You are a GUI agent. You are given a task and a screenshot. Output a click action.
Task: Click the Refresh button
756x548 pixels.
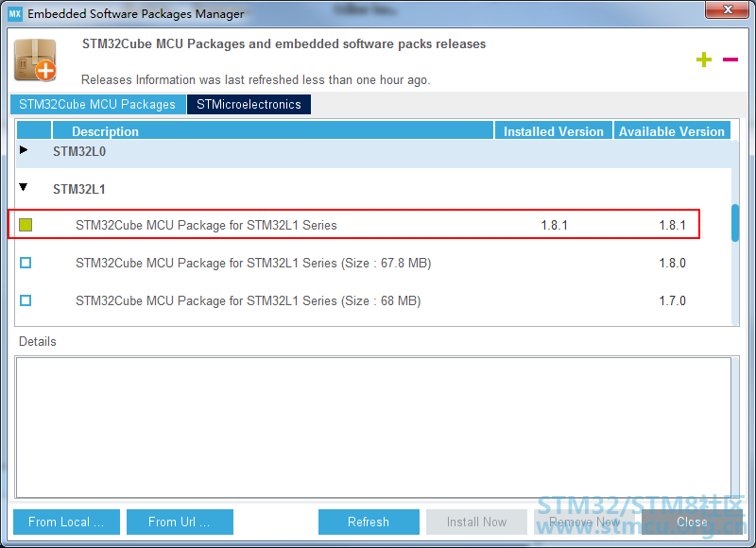(369, 522)
